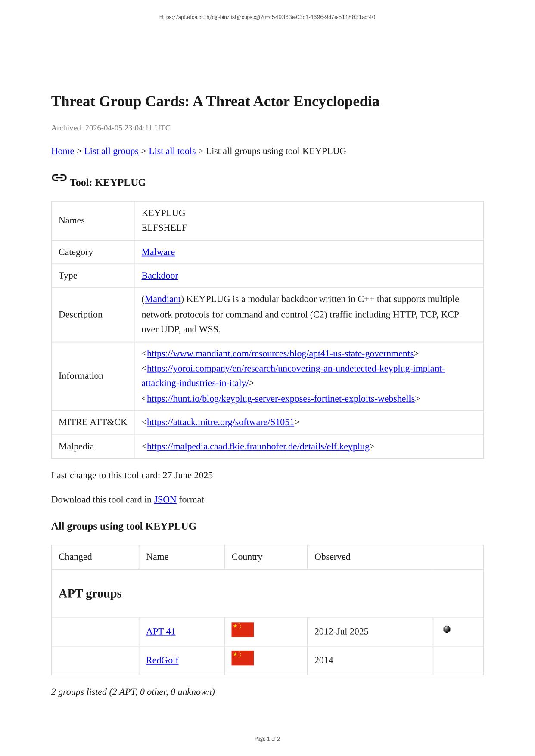This screenshot has width=535, height=756.
Task: Open List all tools breadcrumb
Action: tap(172, 151)
